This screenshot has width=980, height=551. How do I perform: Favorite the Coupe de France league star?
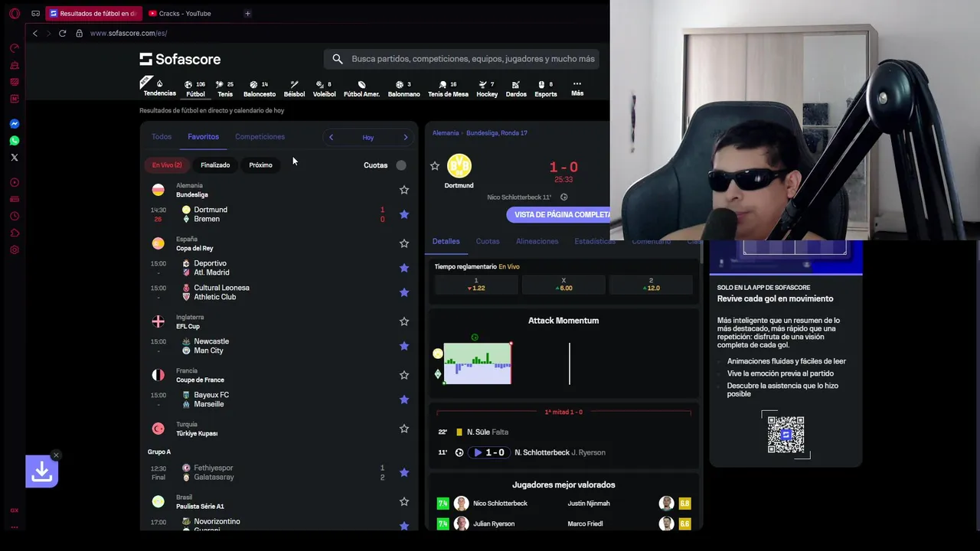click(404, 375)
